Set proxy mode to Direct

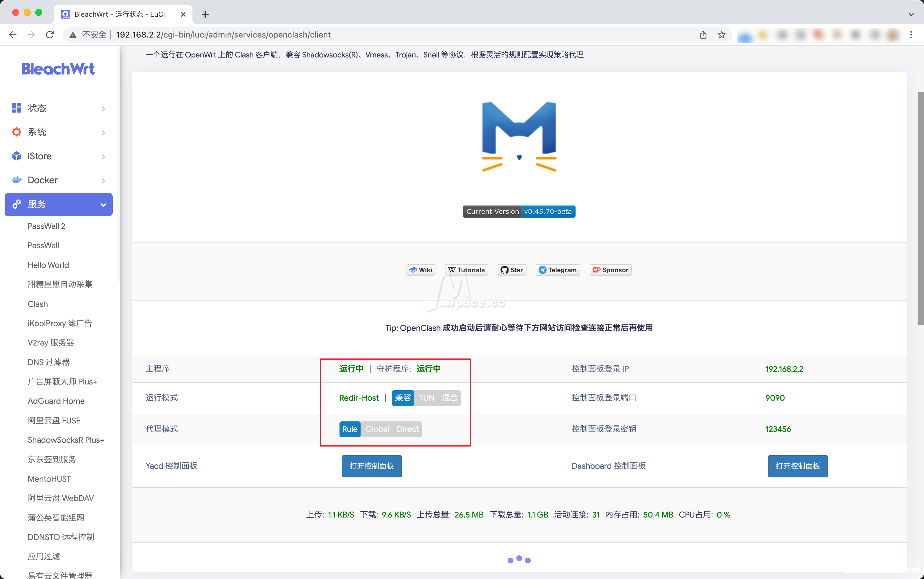[407, 429]
